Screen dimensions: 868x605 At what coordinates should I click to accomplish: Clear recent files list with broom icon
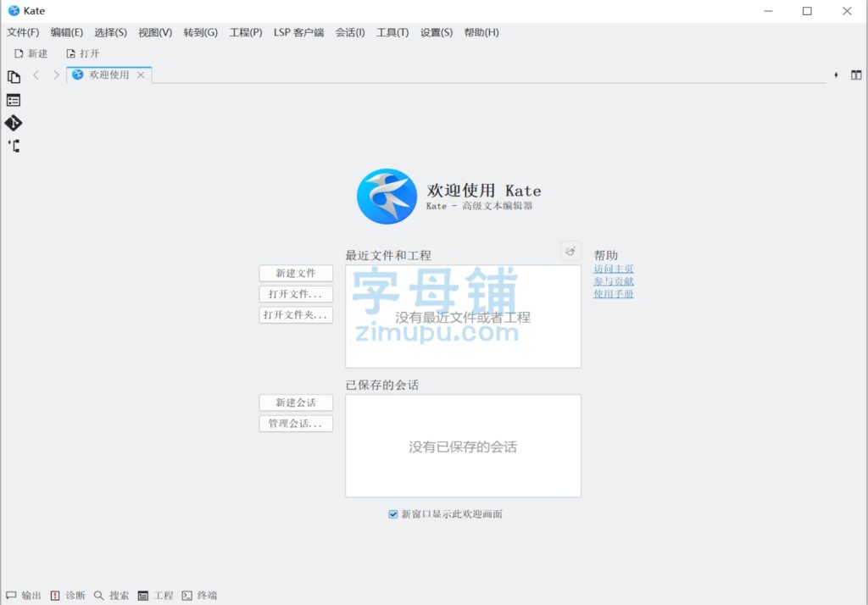pyautogui.click(x=570, y=252)
